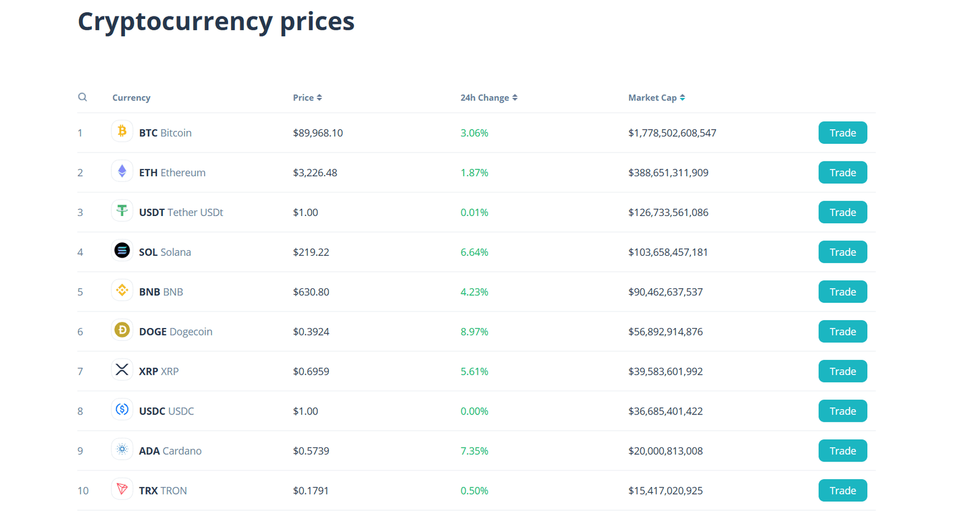Select the Tether USDT icon
980x511 pixels.
tap(122, 211)
